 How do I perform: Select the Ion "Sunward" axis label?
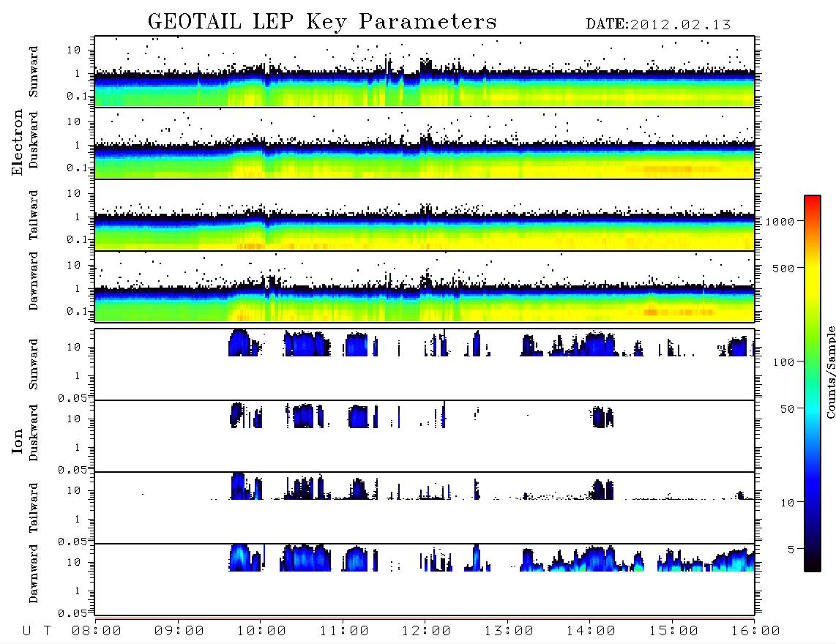[x=34, y=364]
